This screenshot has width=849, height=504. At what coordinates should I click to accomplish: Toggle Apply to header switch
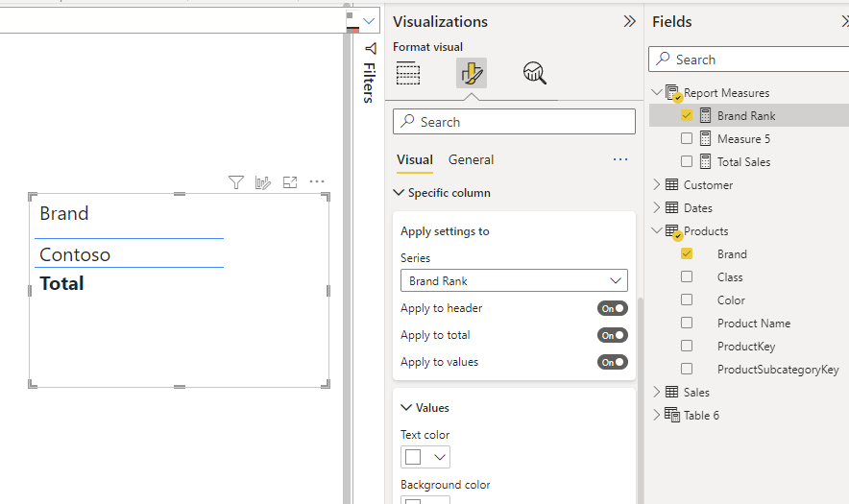coord(612,308)
